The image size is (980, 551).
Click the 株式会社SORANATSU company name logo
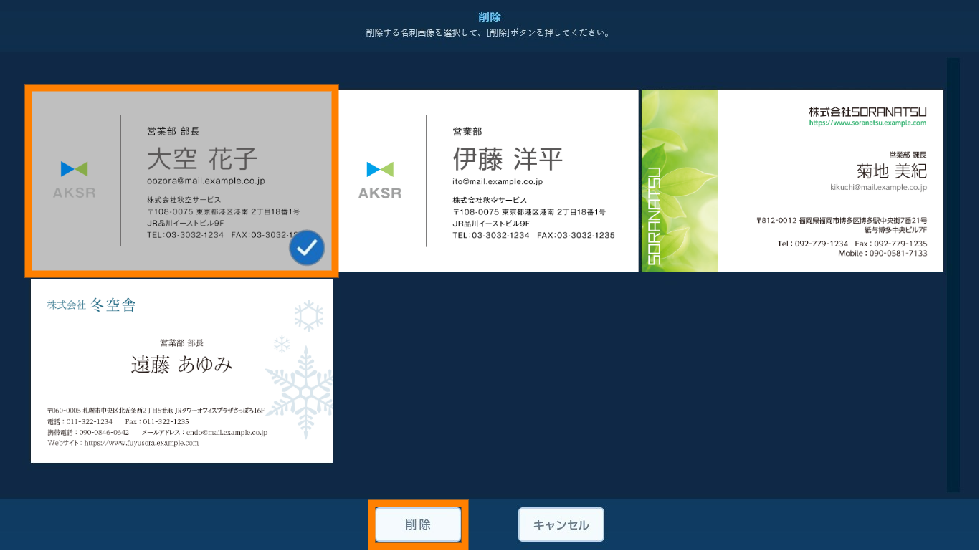point(867,112)
